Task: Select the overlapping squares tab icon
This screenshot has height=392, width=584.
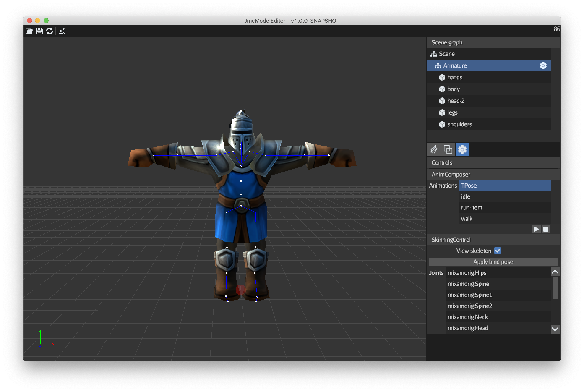Action: [x=448, y=149]
